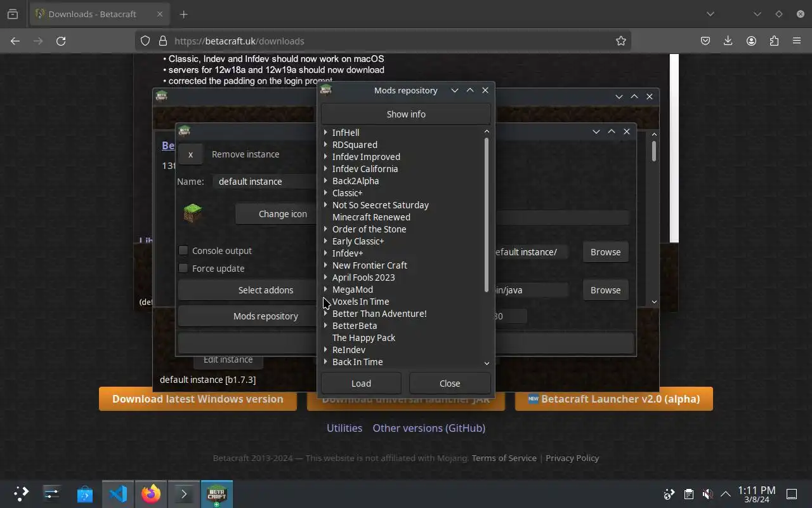Click mods list scroll down arrow
The height and width of the screenshot is (508, 812).
click(487, 363)
